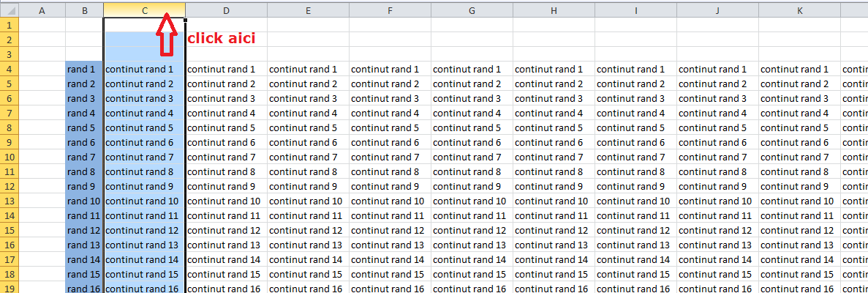Image resolution: width=868 pixels, height=293 pixels.
Task: Select cell B13 with text "rand 10"
Action: (x=83, y=201)
